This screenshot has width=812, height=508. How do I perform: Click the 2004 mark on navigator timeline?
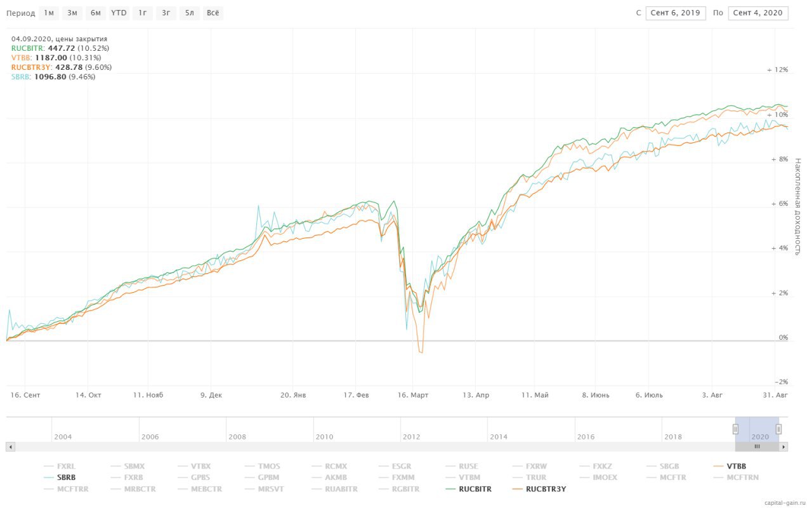[63, 437]
